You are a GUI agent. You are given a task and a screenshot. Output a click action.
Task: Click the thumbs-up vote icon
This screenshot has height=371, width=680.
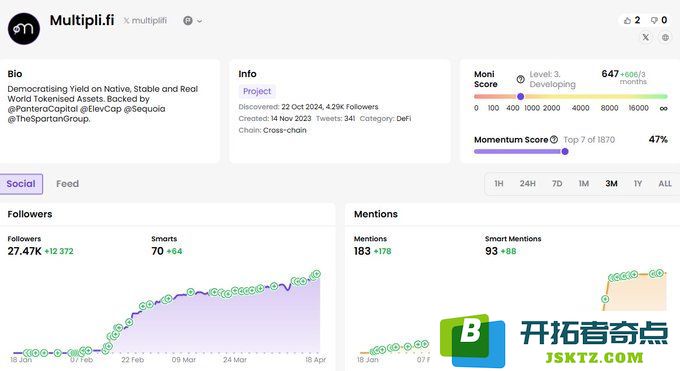tap(627, 20)
